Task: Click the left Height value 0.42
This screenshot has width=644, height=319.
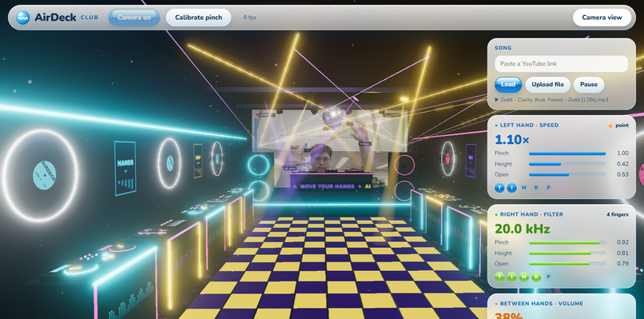Action: (622, 164)
